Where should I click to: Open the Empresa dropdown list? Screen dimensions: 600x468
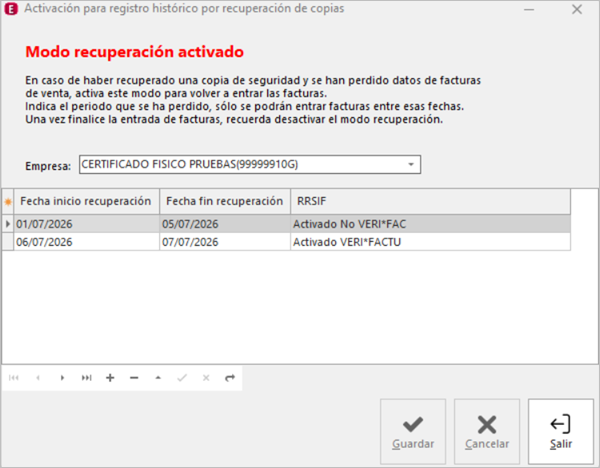click(x=411, y=165)
